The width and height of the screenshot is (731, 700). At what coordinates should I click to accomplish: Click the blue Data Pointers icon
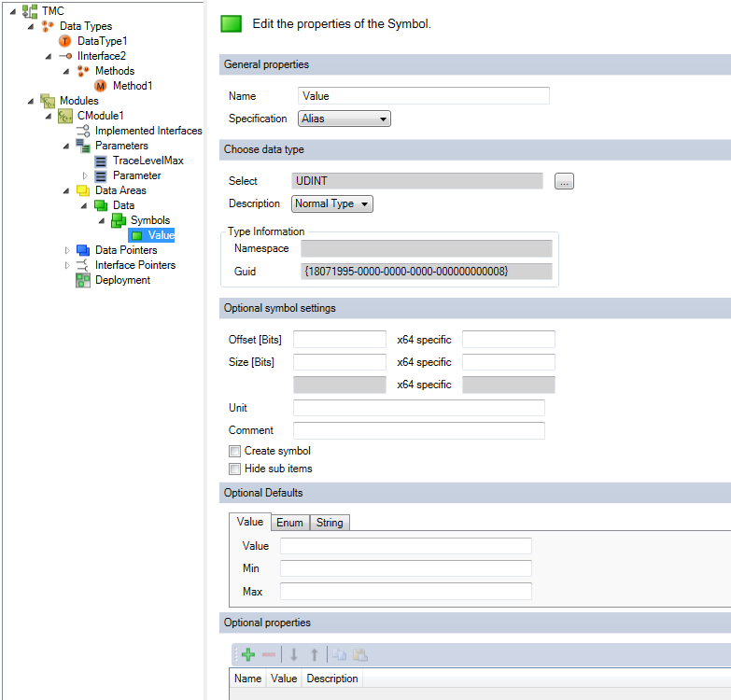[83, 250]
